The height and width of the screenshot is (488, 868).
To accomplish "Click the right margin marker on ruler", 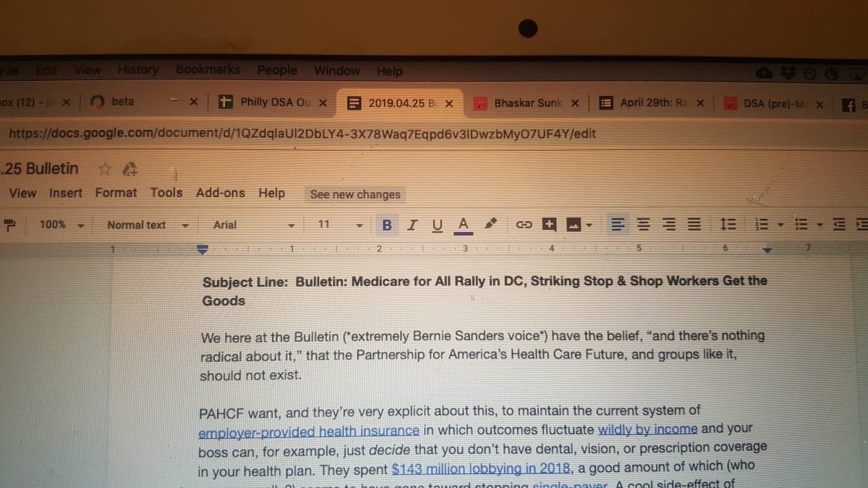I will [x=767, y=249].
